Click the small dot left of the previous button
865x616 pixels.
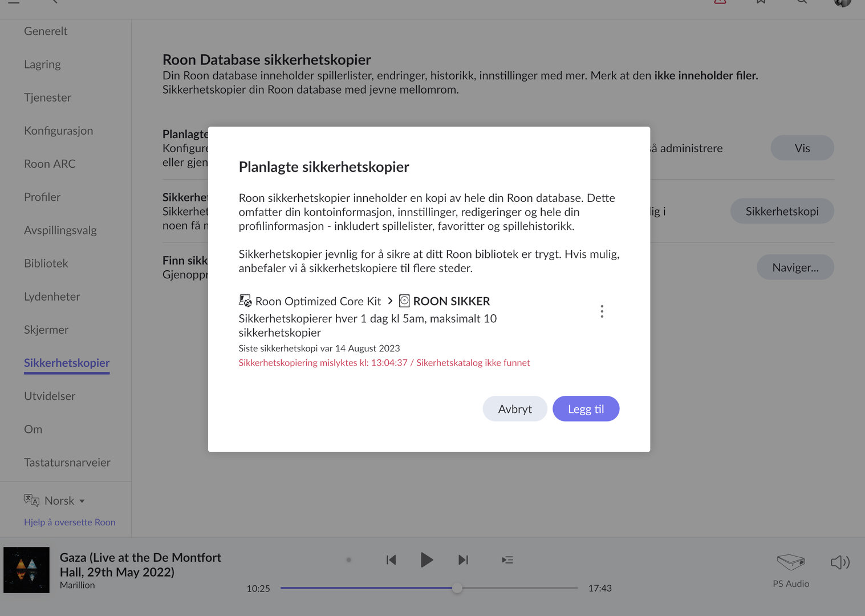coord(349,560)
